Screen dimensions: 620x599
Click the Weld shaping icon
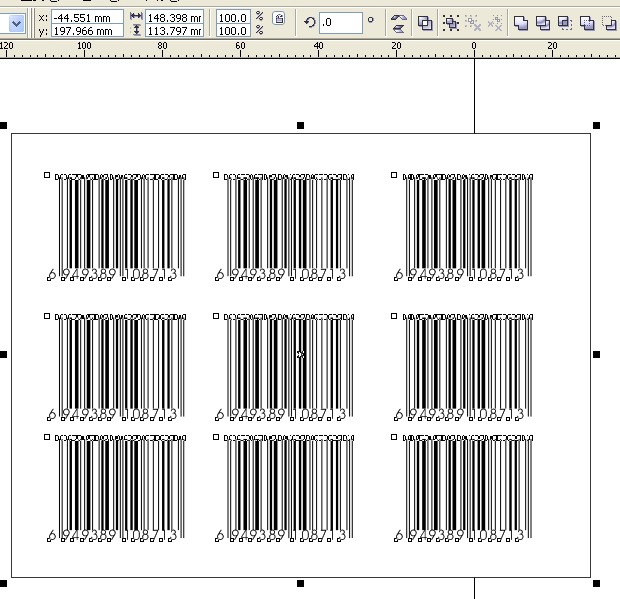point(521,22)
